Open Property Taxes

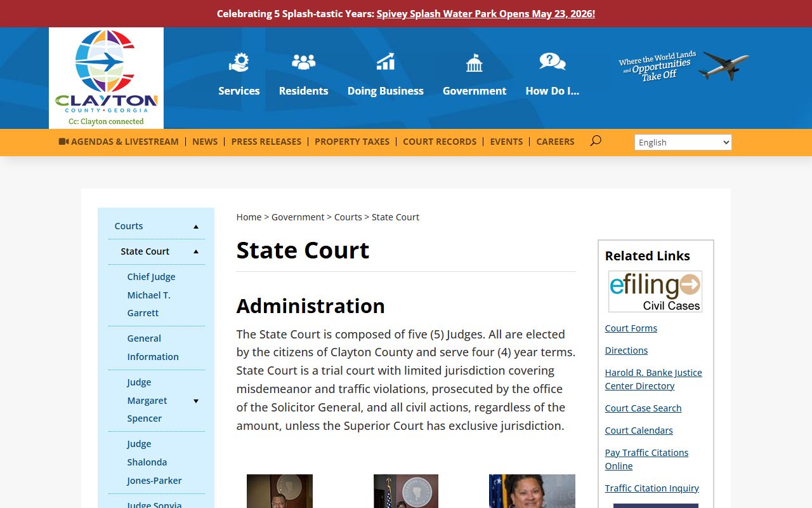tap(352, 142)
